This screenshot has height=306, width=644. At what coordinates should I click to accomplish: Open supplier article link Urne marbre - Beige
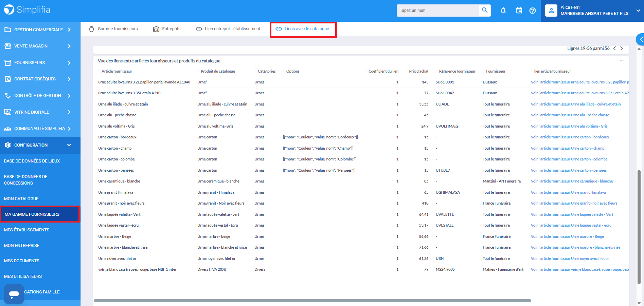pos(567,236)
